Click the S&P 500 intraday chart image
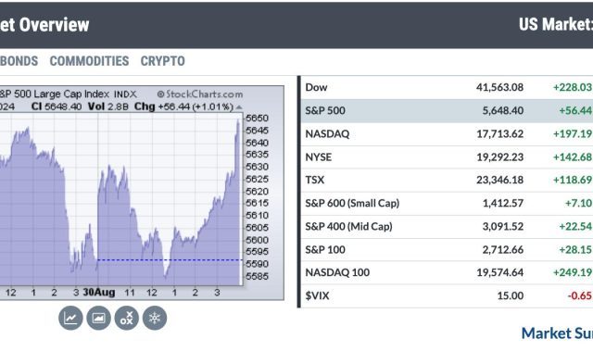This screenshot has width=593, height=364. tap(142, 193)
